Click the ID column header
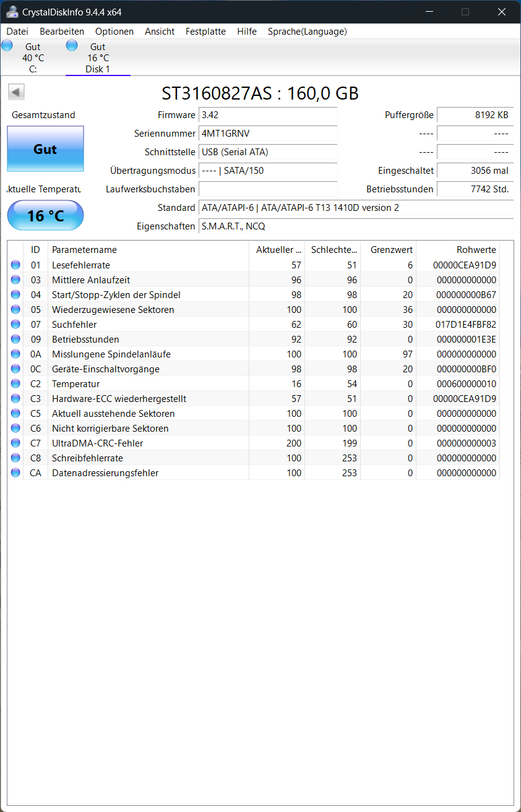The height and width of the screenshot is (812, 521). [35, 250]
